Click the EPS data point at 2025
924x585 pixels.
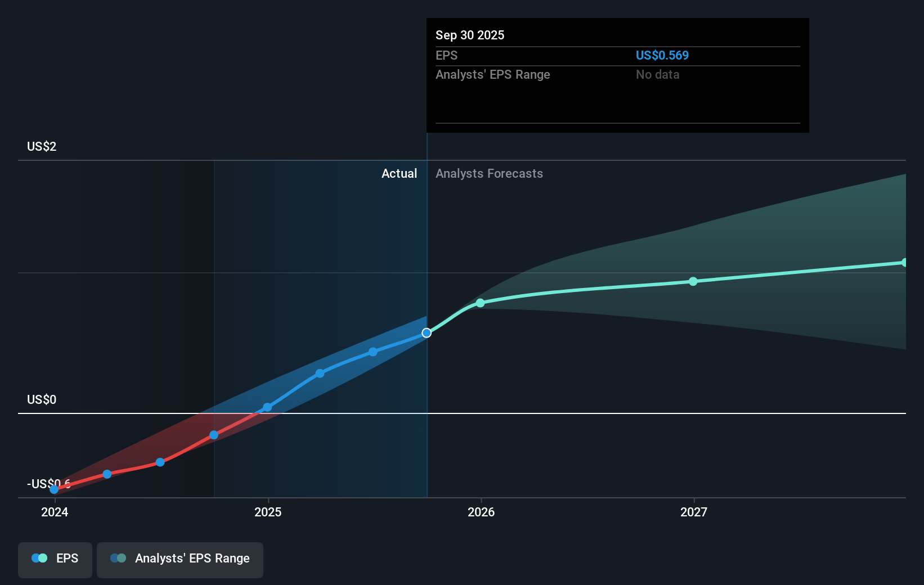(267, 407)
